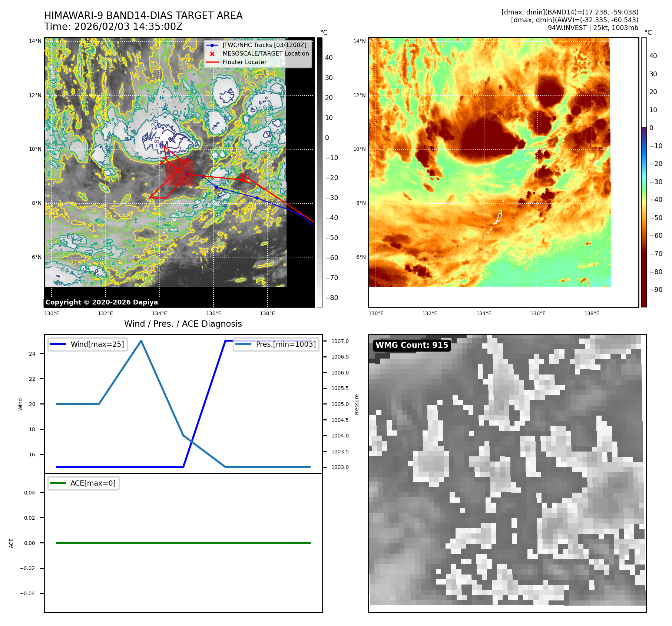Click the blue Wind legend line sample
This screenshot has height=626, width=672.
point(58,344)
